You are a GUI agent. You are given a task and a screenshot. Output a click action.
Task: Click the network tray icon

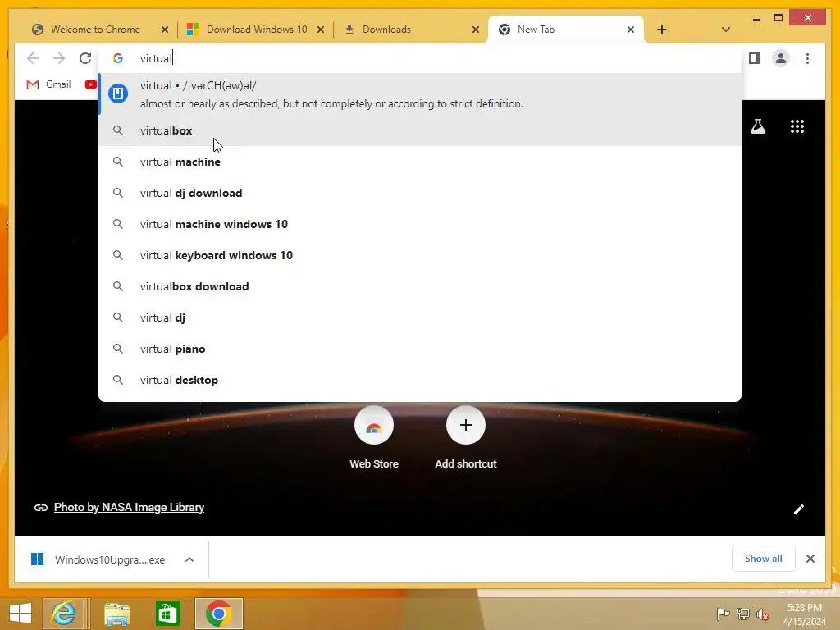point(742,614)
